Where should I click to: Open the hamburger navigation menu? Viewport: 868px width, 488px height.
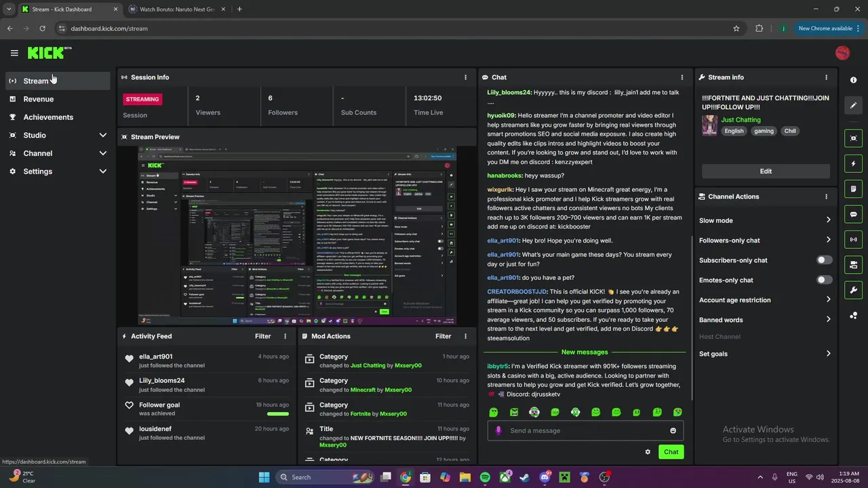14,53
